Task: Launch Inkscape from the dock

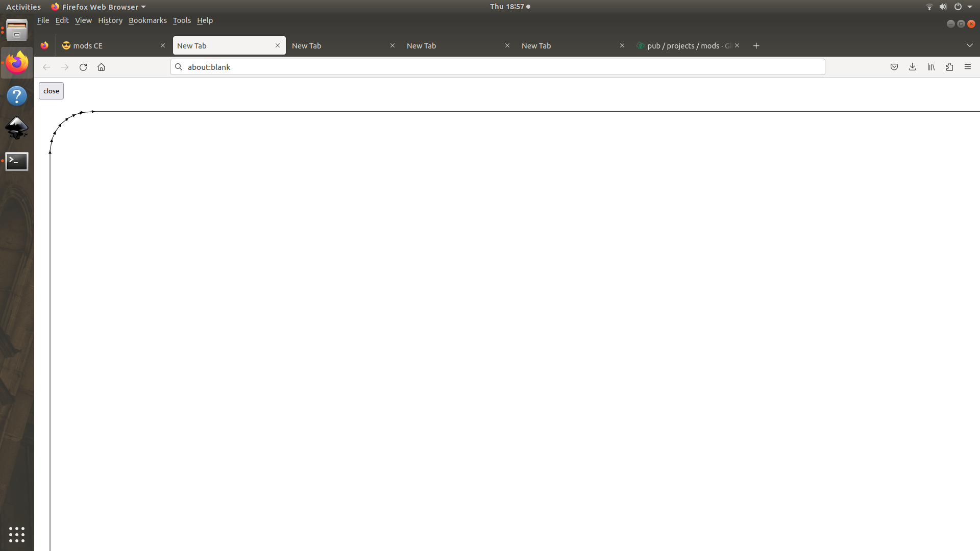Action: (x=17, y=128)
